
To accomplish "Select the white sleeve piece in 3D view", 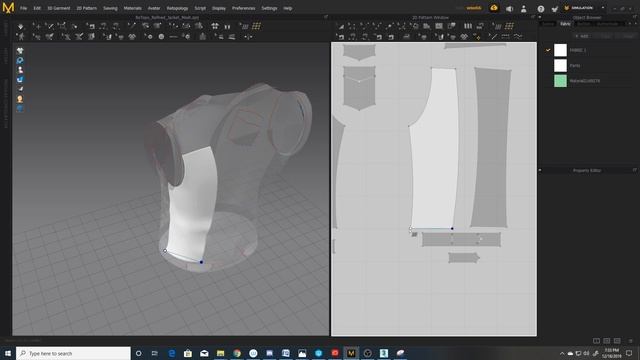I will tap(192, 204).
